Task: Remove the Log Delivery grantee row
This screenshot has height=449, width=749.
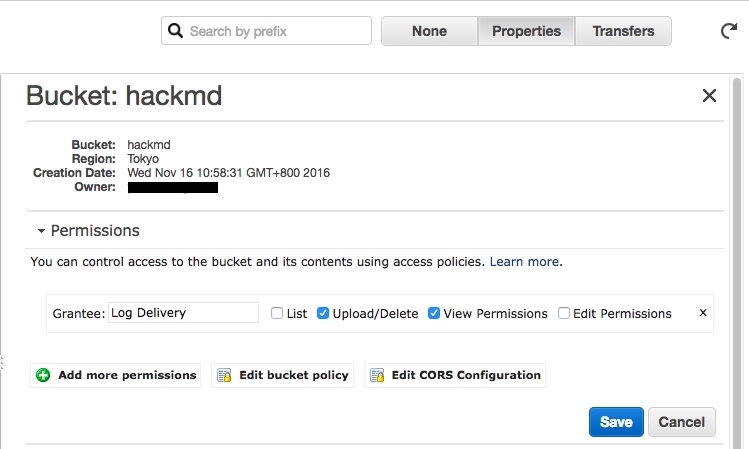Action: (x=703, y=313)
